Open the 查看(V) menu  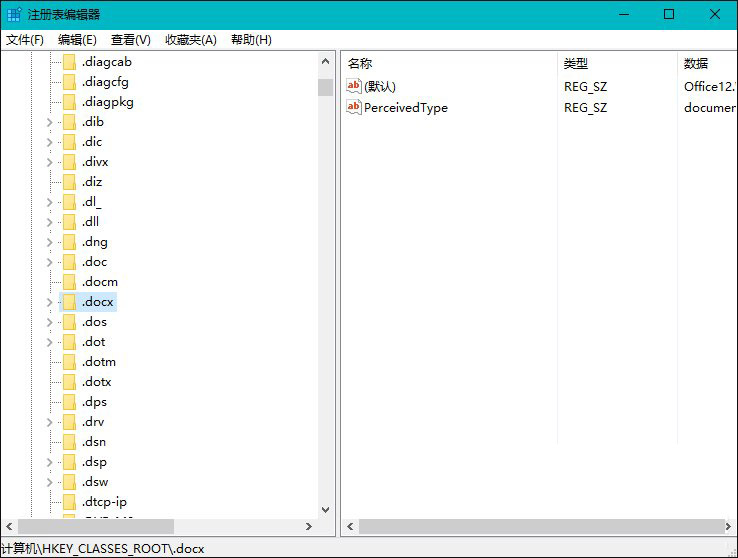pyautogui.click(x=130, y=40)
